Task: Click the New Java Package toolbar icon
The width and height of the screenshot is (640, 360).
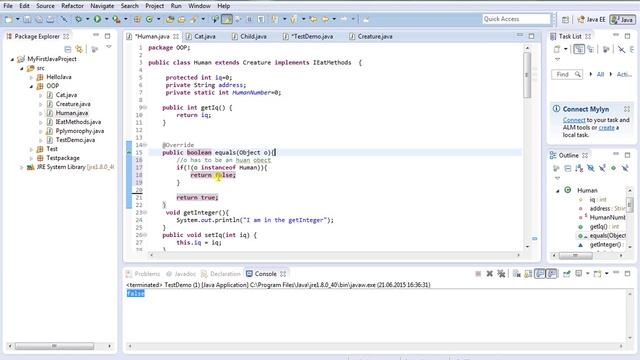Action: pyautogui.click(x=137, y=19)
